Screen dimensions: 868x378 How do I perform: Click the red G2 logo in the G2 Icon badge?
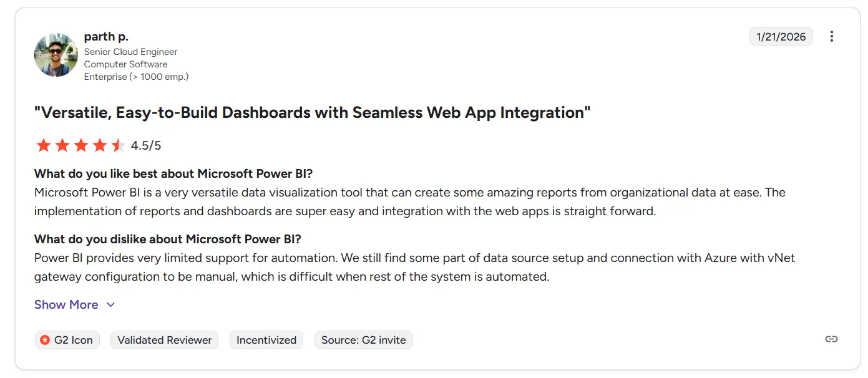[45, 340]
